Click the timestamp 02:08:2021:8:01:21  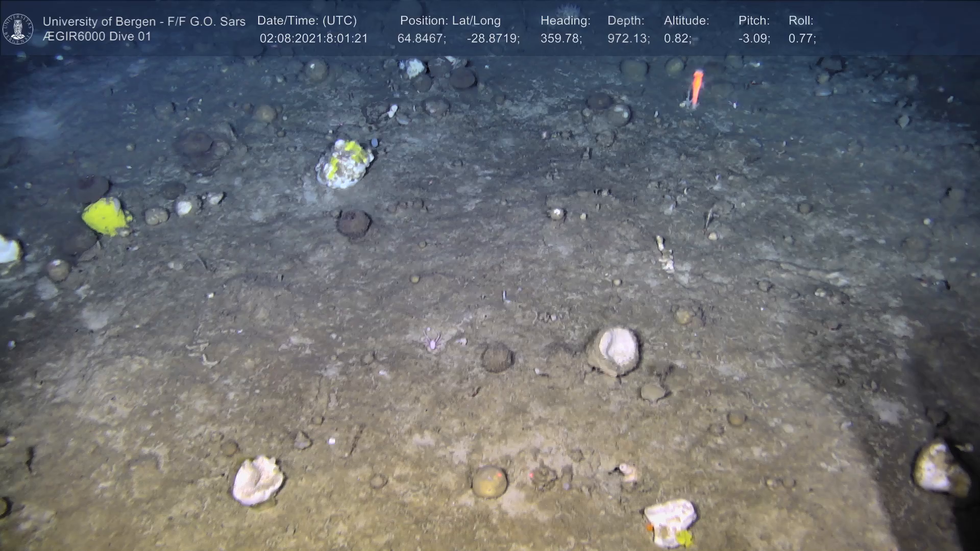pos(313,39)
